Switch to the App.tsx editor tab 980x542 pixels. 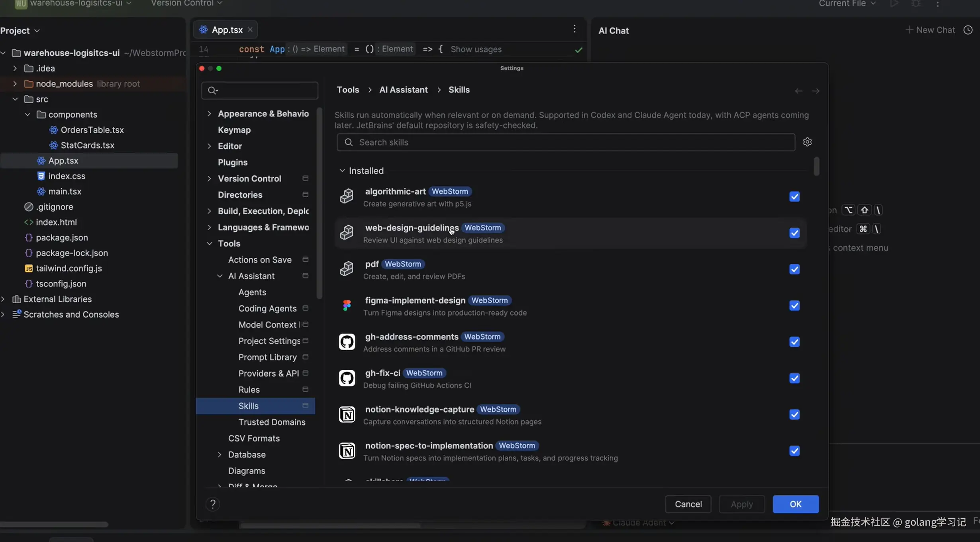pyautogui.click(x=227, y=30)
